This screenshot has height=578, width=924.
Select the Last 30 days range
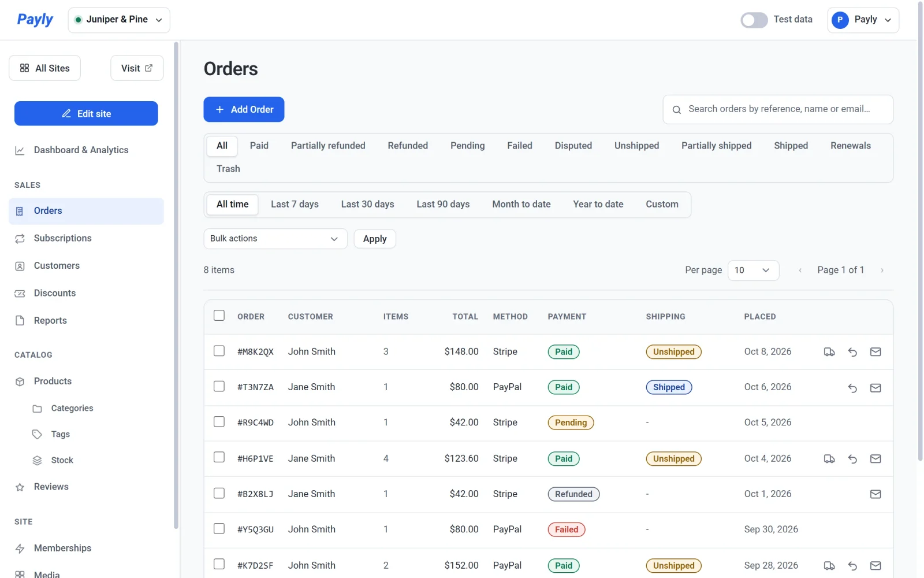click(x=367, y=205)
